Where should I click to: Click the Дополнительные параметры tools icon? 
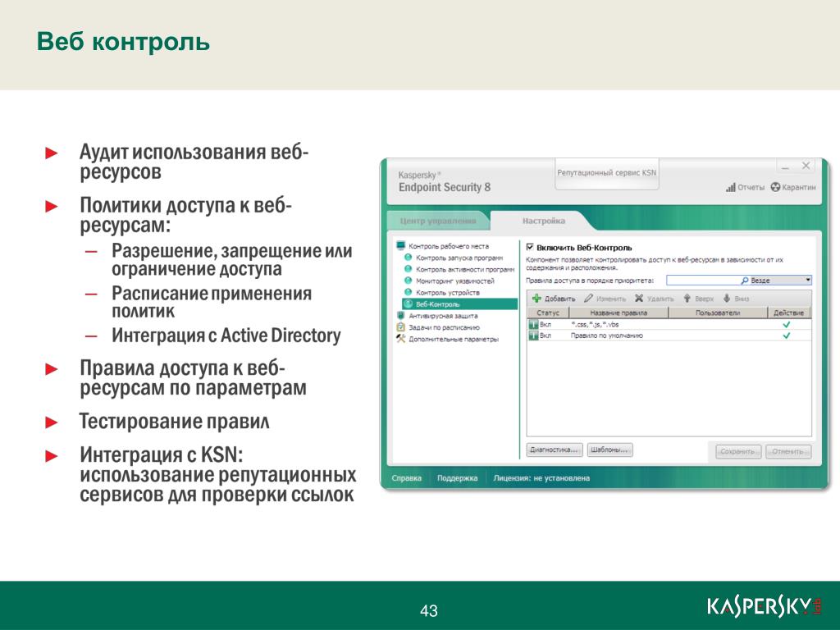pyautogui.click(x=400, y=339)
